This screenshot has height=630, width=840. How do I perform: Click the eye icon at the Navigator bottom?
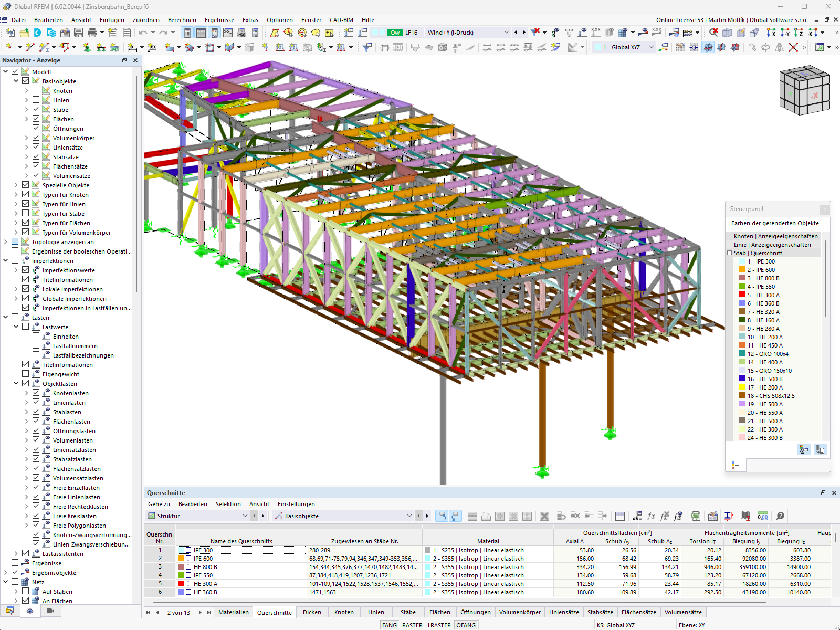point(30,611)
